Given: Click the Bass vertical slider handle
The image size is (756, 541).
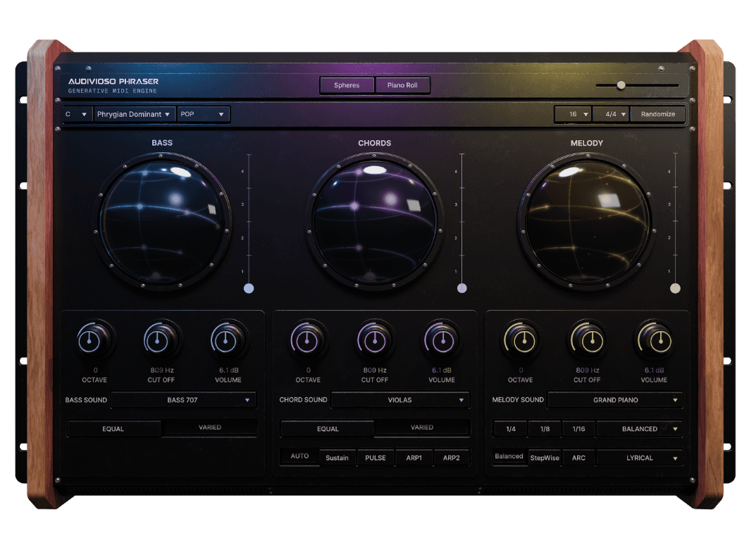Looking at the screenshot, I should 249,288.
